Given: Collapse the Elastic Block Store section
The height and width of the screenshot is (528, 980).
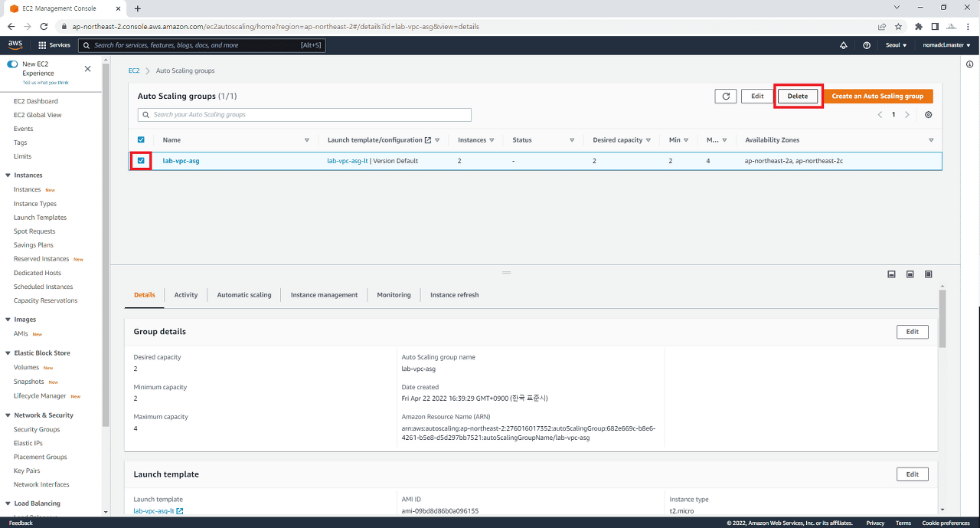Looking at the screenshot, I should 8,353.
